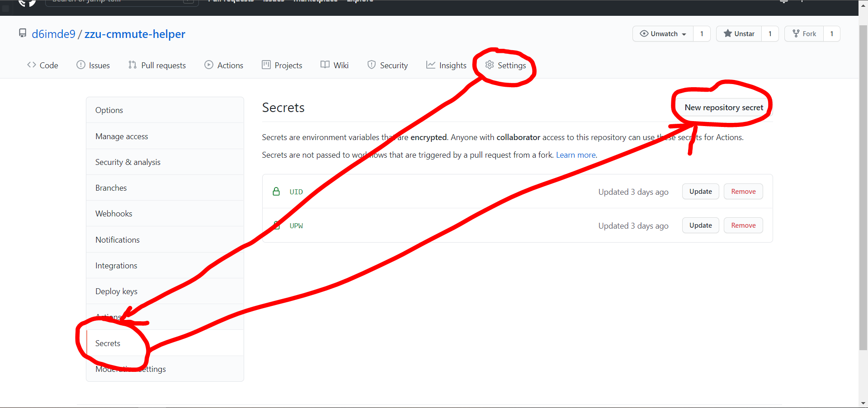Viewport: 868px width, 408px height.
Task: Open Webhooks settings
Action: tap(165, 214)
